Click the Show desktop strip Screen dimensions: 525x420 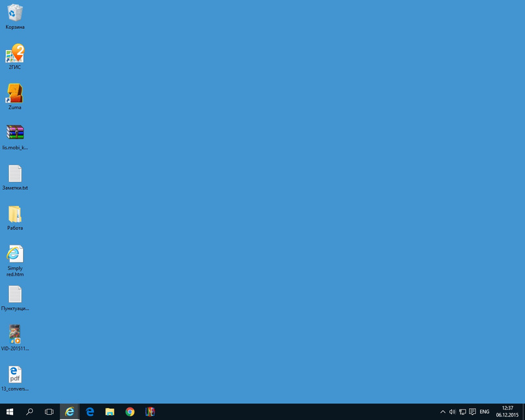pos(524,411)
